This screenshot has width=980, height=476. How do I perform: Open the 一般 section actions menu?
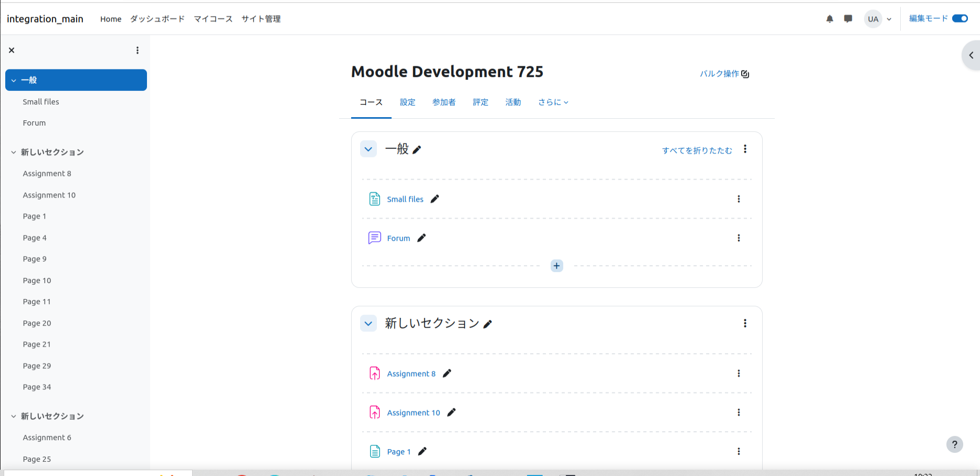(x=745, y=149)
